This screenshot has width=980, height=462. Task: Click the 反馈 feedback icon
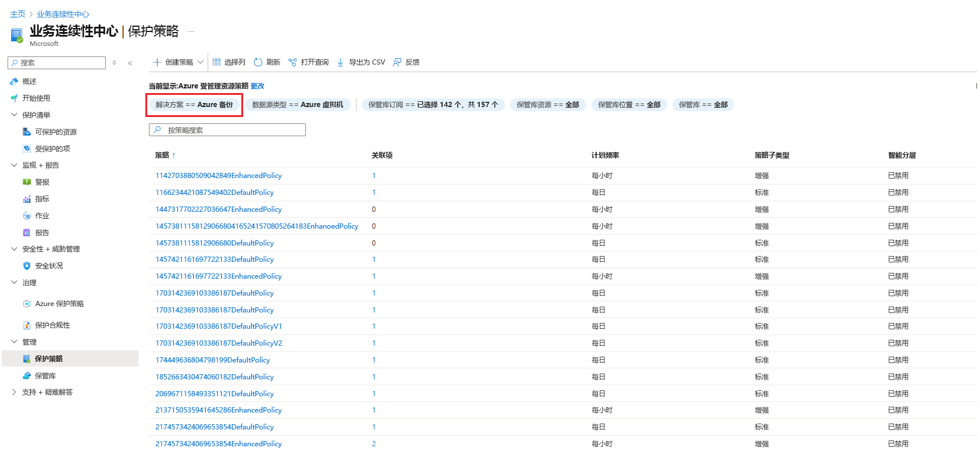pyautogui.click(x=397, y=62)
